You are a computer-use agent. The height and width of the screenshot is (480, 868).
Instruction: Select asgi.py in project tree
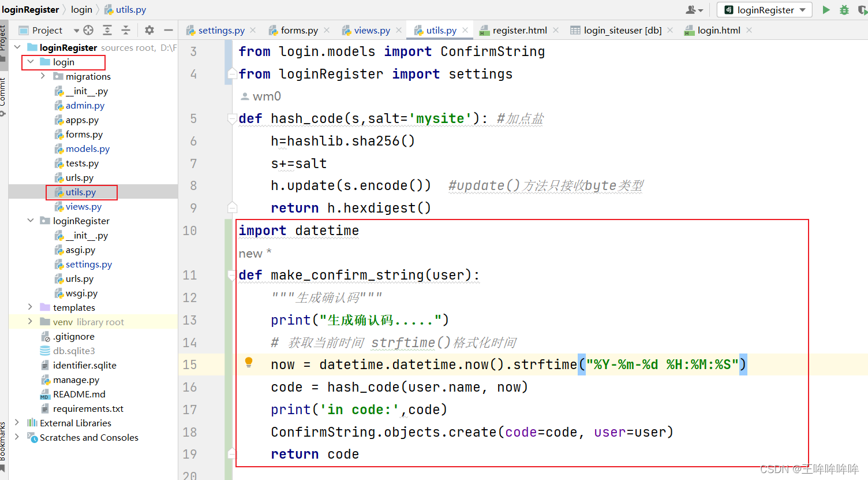pos(80,250)
